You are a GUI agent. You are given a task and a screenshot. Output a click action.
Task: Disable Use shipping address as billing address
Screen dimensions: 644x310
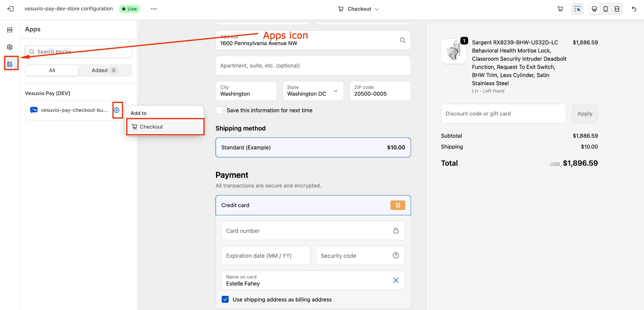pyautogui.click(x=225, y=299)
